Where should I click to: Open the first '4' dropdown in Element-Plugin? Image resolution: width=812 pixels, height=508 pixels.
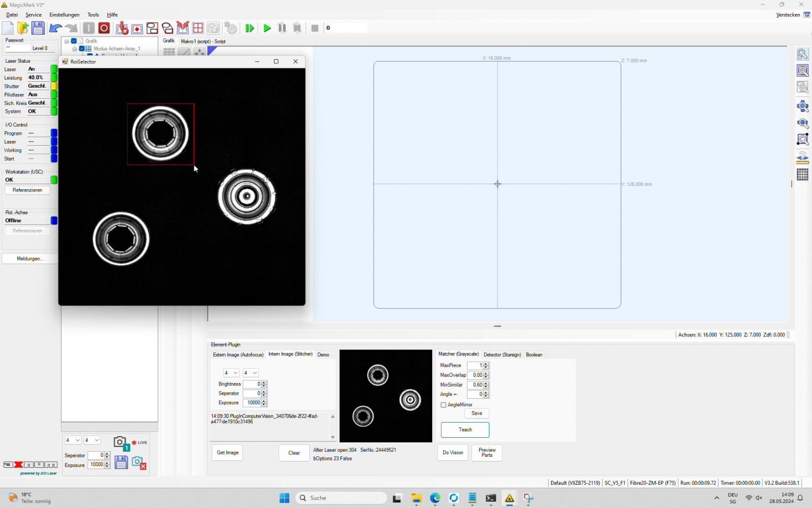click(x=231, y=373)
